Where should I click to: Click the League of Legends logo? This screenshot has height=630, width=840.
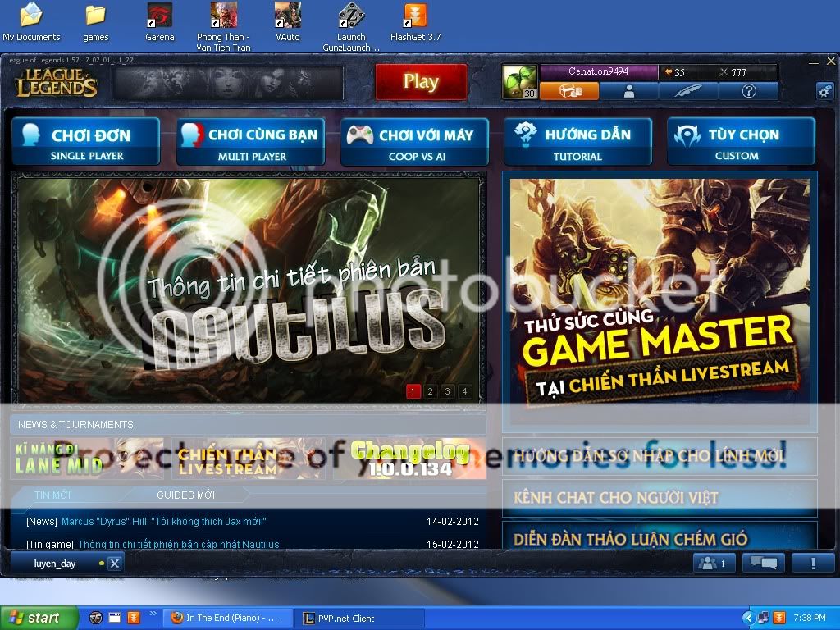pos(57,83)
